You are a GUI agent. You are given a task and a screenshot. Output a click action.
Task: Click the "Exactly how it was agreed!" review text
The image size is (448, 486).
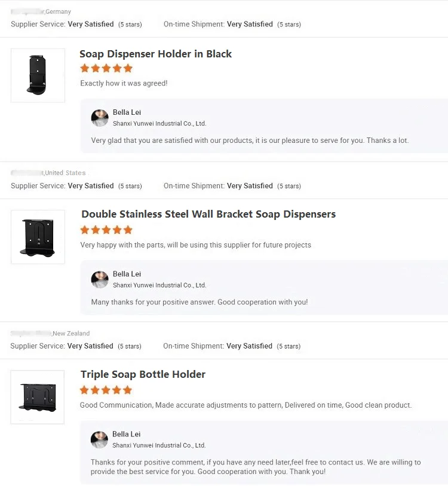click(124, 83)
